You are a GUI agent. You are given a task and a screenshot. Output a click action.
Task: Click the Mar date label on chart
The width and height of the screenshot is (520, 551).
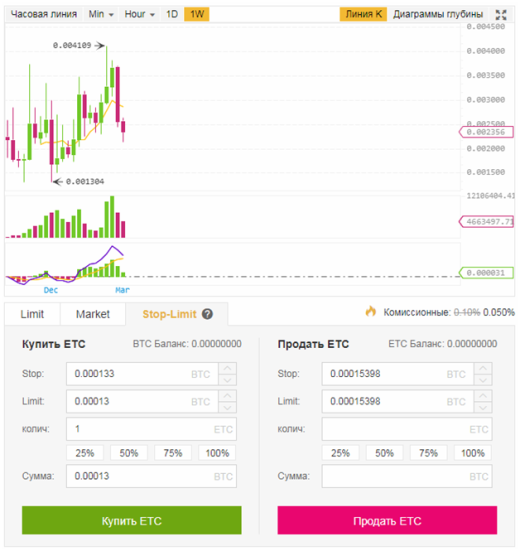123,290
